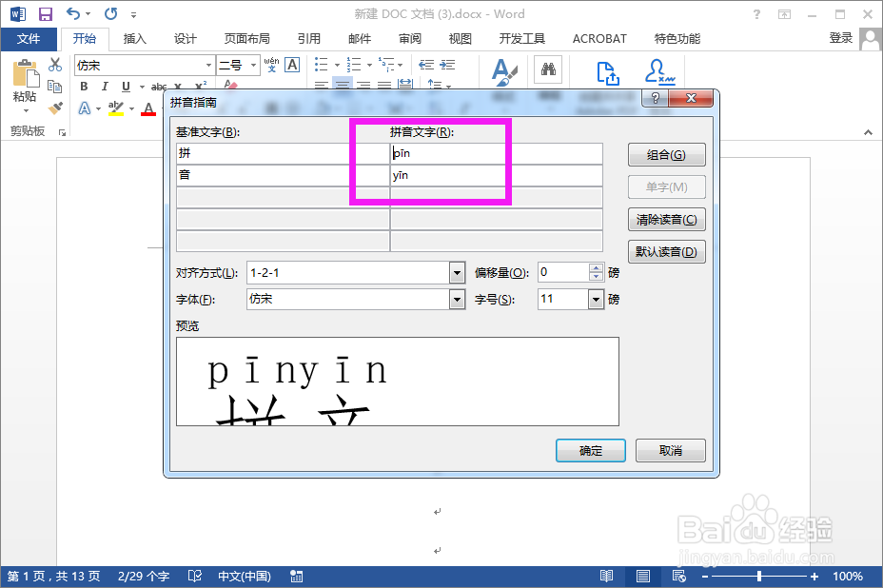Switch to the 引用 tab
Image resolution: width=883 pixels, height=588 pixels.
[x=309, y=39]
